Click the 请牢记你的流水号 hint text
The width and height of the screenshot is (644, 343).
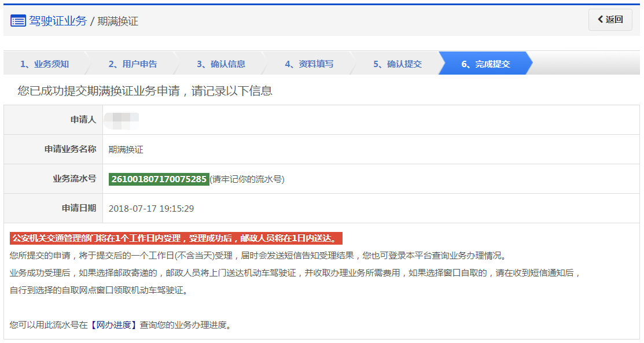(247, 179)
